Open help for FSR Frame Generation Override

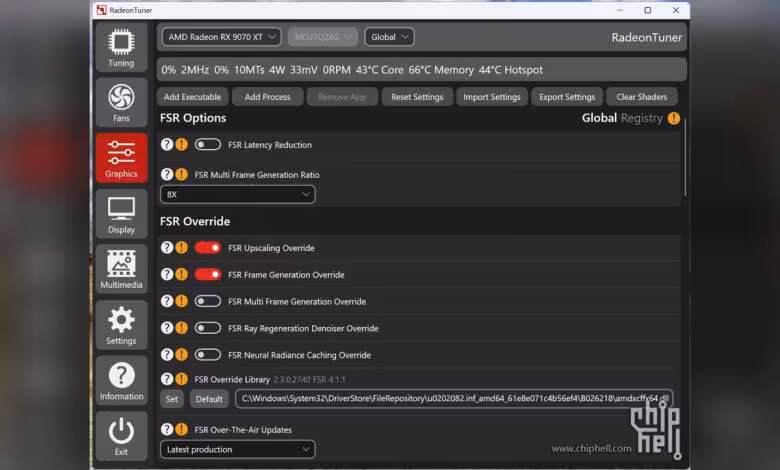click(x=167, y=274)
